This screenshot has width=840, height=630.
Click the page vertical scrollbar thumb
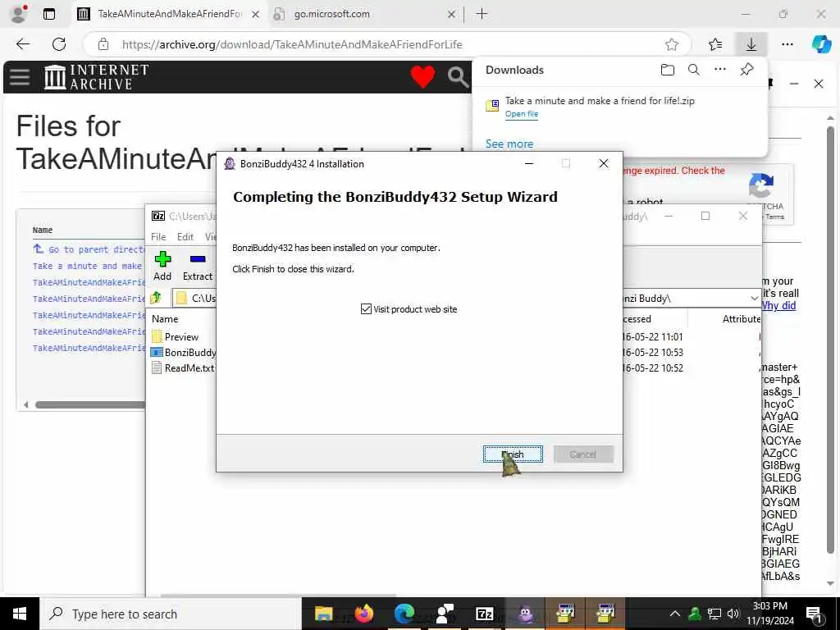coord(830,340)
